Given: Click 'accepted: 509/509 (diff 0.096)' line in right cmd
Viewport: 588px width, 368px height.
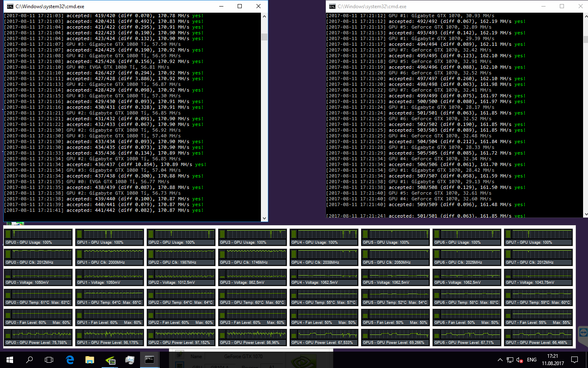Looking at the screenshot, I should 426,204.
